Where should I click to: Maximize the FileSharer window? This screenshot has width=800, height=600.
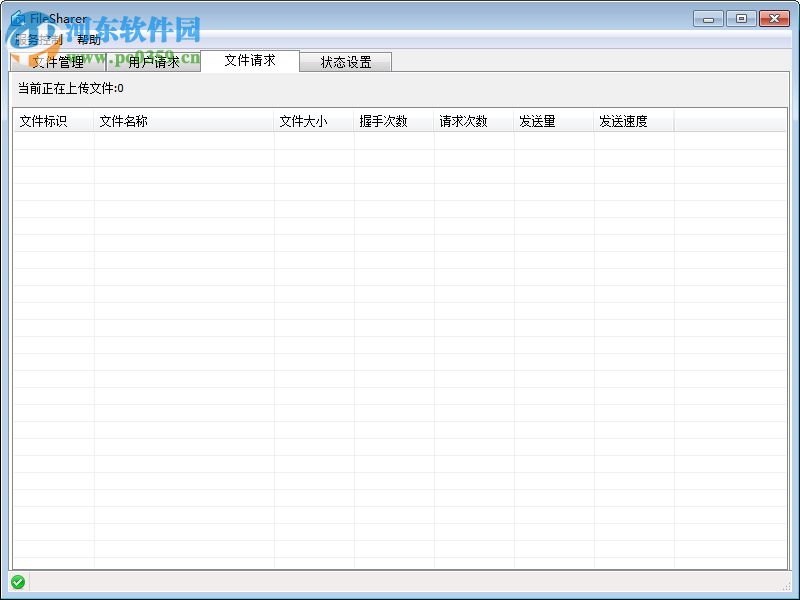pyautogui.click(x=741, y=18)
